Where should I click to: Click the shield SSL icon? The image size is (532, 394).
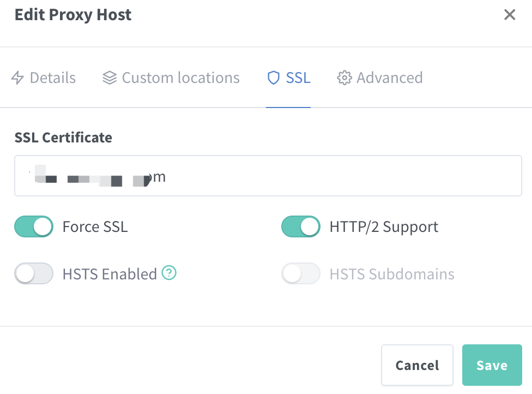[x=274, y=78]
